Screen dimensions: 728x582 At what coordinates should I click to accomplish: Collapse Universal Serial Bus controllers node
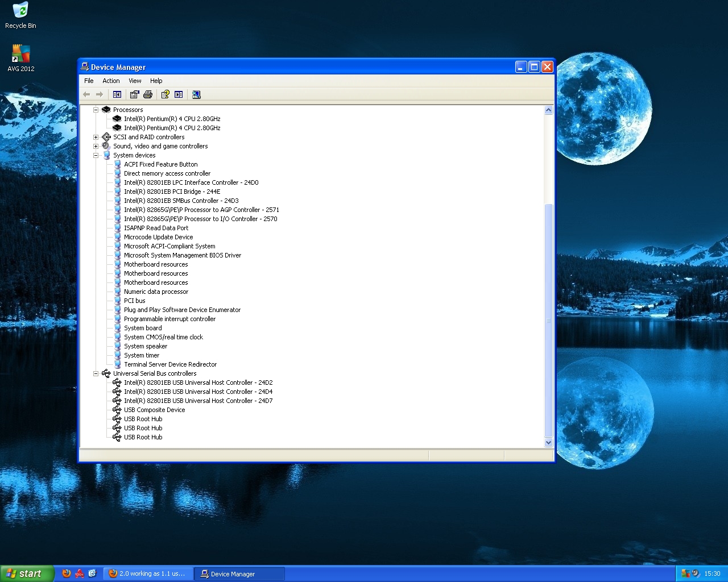[96, 373]
